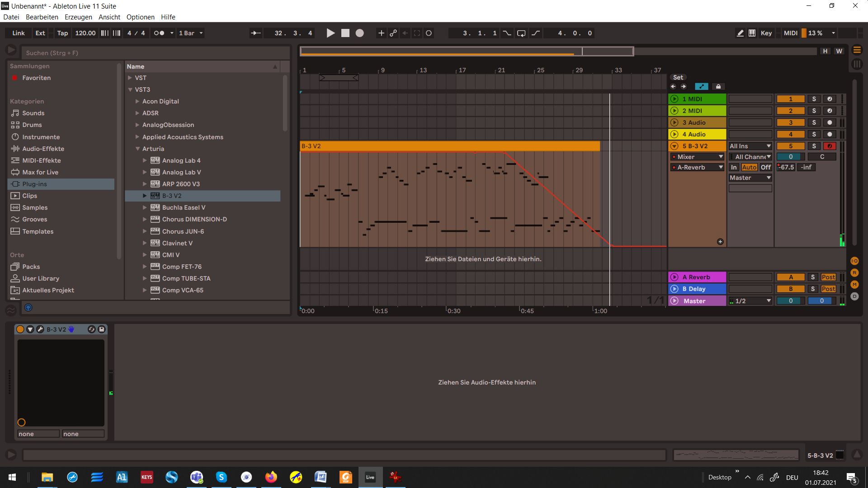The image size is (868, 488).
Task: Fold track 5 B-3 V2
Action: tap(675, 146)
